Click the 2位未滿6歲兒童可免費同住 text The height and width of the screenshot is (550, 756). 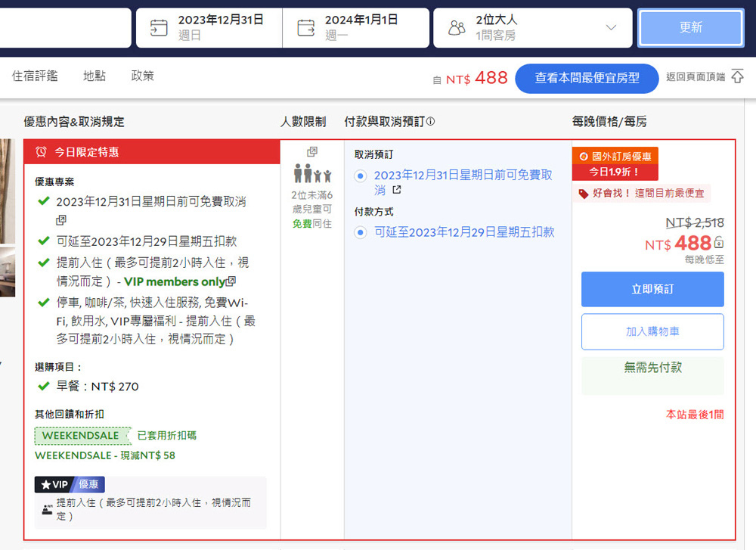312,210
